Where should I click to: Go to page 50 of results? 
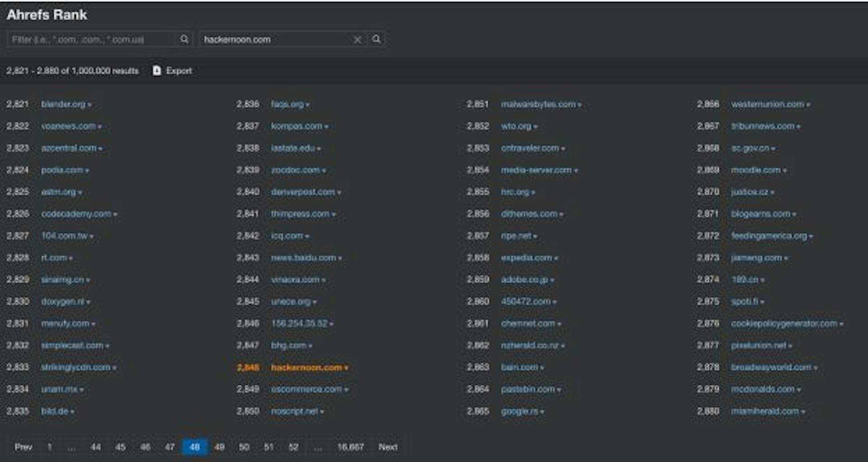point(244,447)
